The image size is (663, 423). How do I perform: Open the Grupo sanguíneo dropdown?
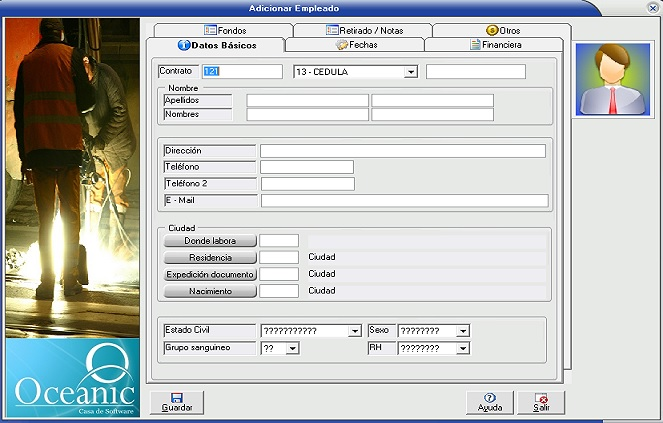tap(292, 348)
